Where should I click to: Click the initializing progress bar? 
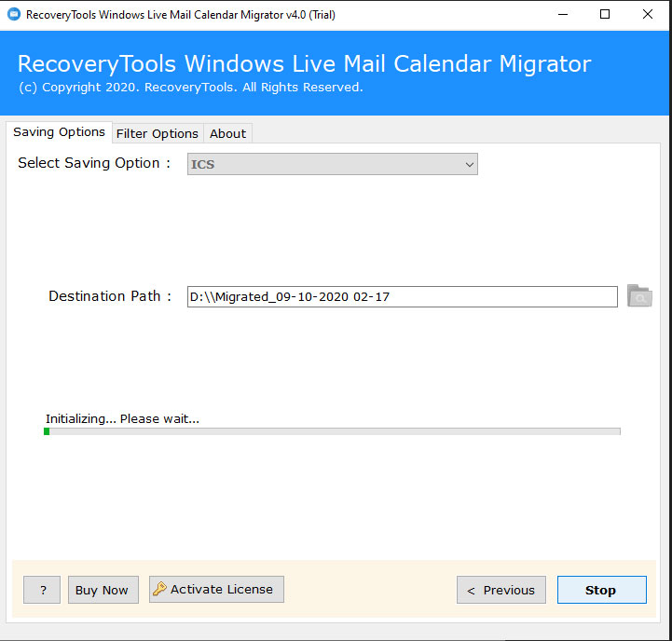(332, 431)
